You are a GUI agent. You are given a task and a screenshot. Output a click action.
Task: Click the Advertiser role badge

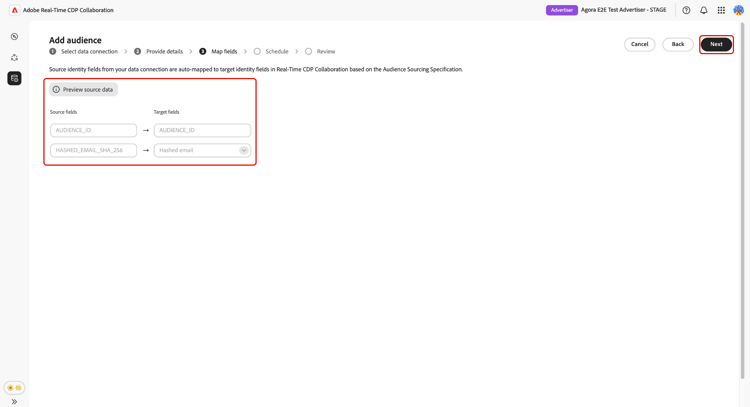[x=562, y=10]
